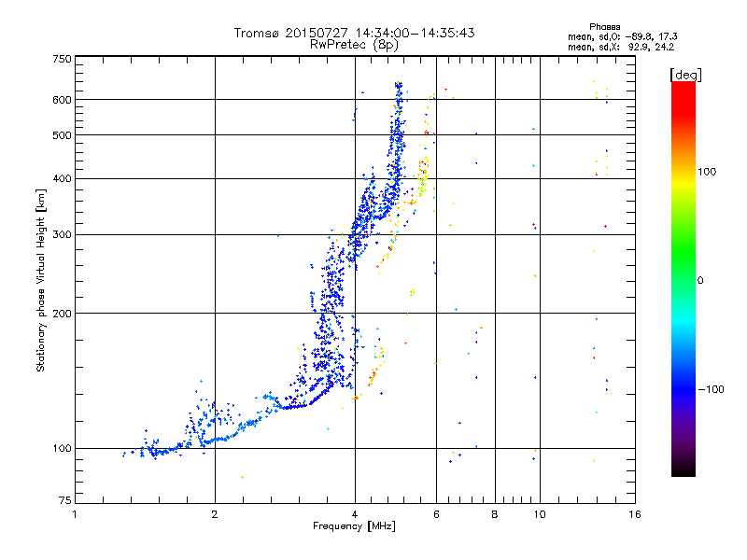Viewport: 747px width, 560px height.
Task: Click the "600" height axis label
Action: pos(62,100)
